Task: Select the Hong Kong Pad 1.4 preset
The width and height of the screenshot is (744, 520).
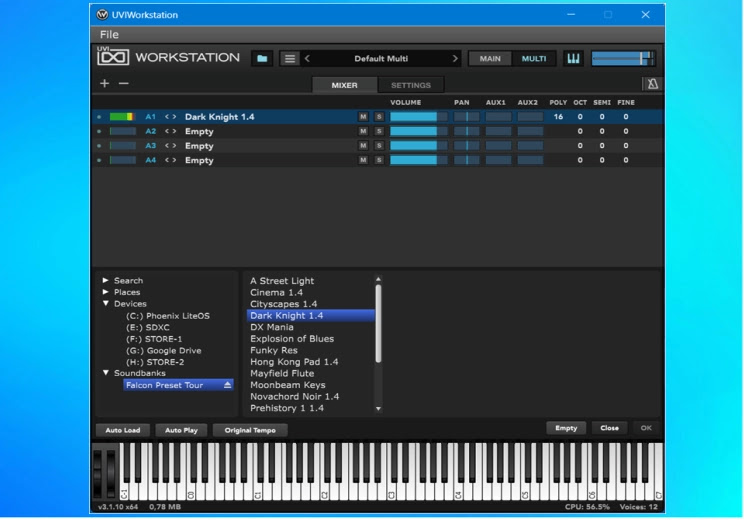Action: pyautogui.click(x=294, y=362)
